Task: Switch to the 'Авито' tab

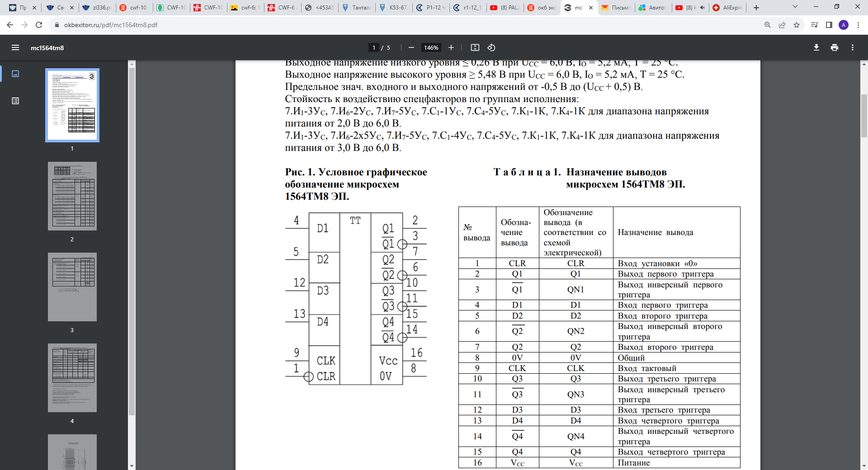Action: (x=653, y=8)
